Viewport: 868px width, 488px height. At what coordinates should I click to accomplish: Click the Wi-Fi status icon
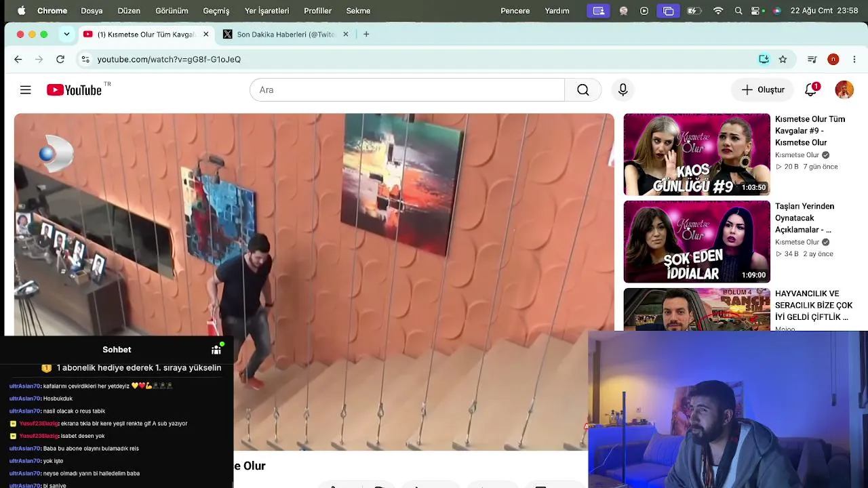tap(718, 11)
